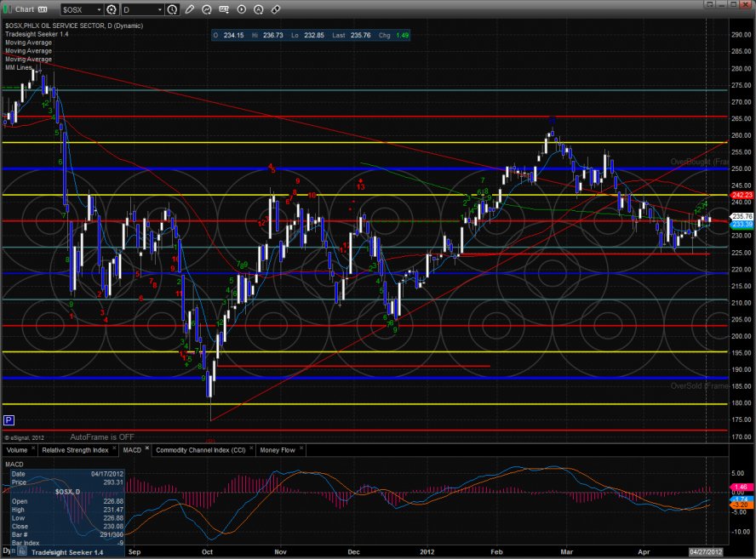
Task: Click the green link bars beside Chart
Action: tap(8, 9)
